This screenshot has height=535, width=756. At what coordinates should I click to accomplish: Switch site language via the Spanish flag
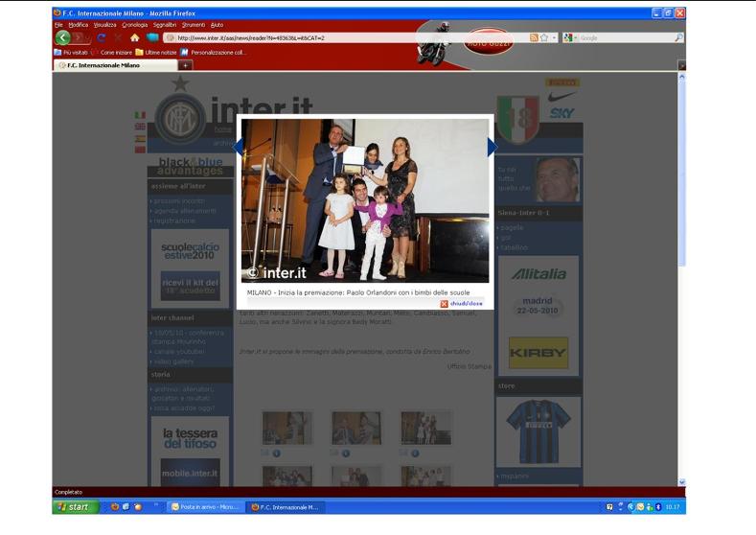(x=140, y=138)
